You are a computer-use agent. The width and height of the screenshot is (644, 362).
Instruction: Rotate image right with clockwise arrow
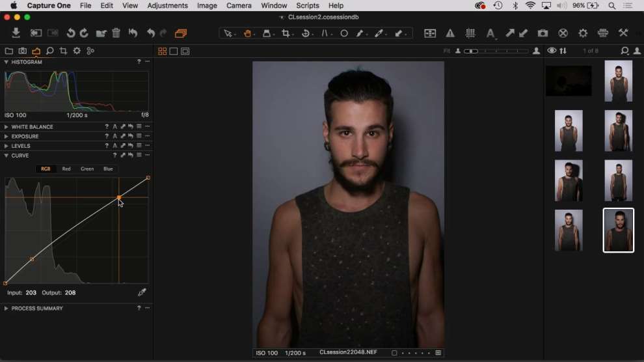[x=84, y=33]
